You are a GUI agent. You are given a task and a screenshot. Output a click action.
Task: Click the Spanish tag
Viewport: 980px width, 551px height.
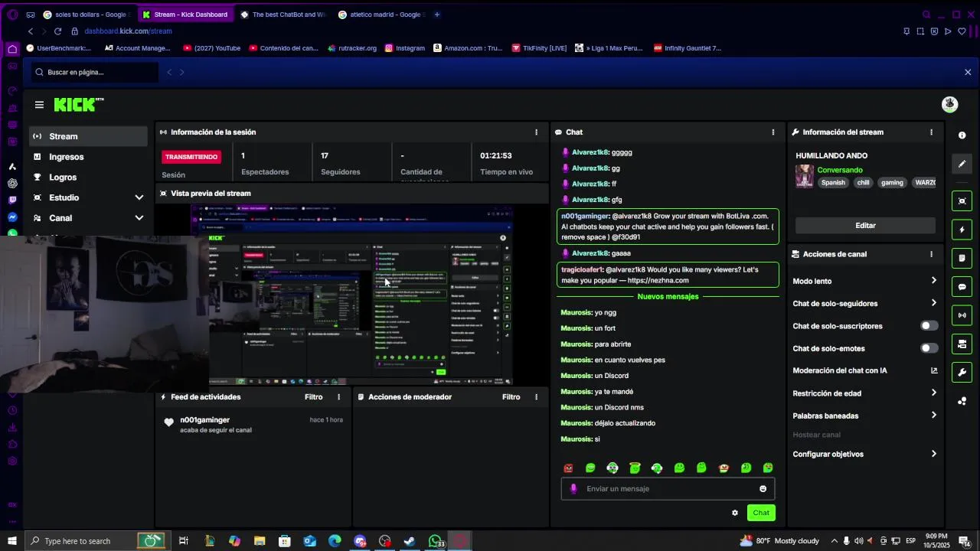[x=833, y=183]
